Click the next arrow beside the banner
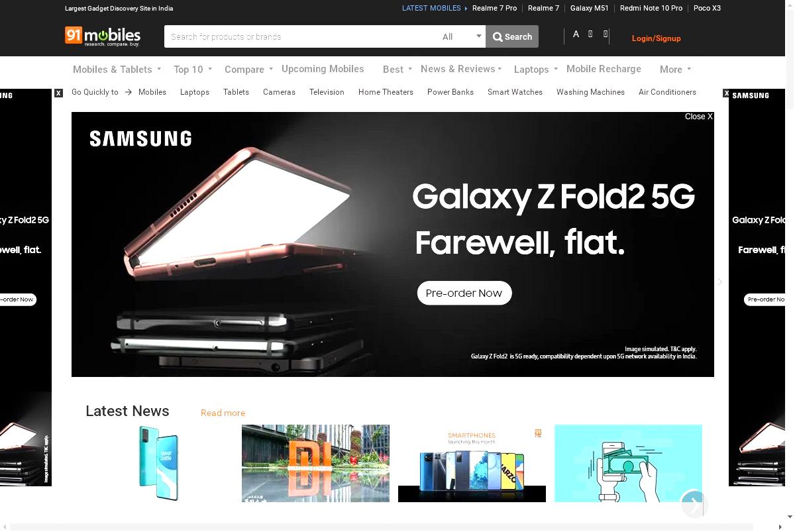Image resolution: width=795 pixels, height=532 pixels. [720, 282]
